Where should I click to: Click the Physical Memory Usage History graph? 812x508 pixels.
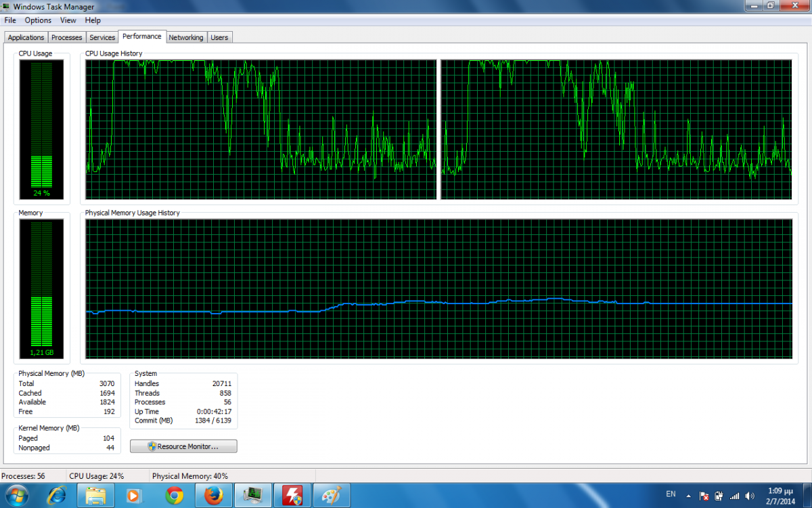[x=438, y=289]
